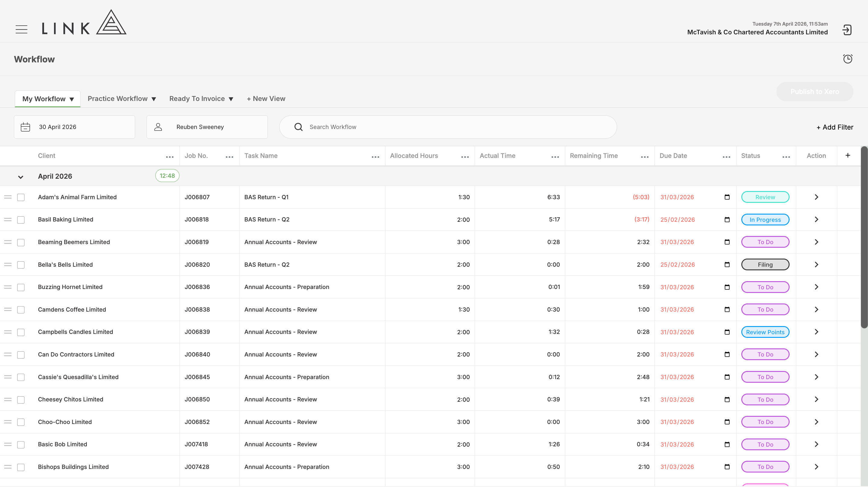868x487 pixels.
Task: Open action arrow for Adam's Animal Farm Limited
Action: (816, 197)
